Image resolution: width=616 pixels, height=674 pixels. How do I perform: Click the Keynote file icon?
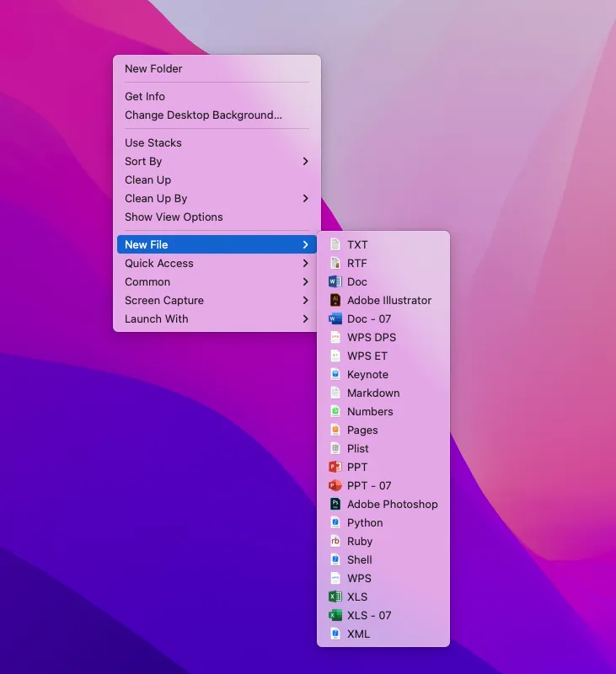pos(335,374)
